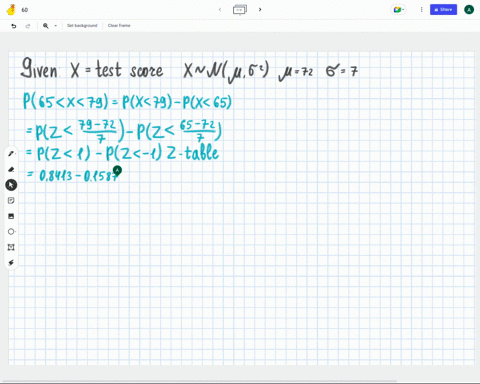Click handwritten "Given" on canvas
Image resolution: width=480 pixels, height=384 pixels.
(39, 69)
